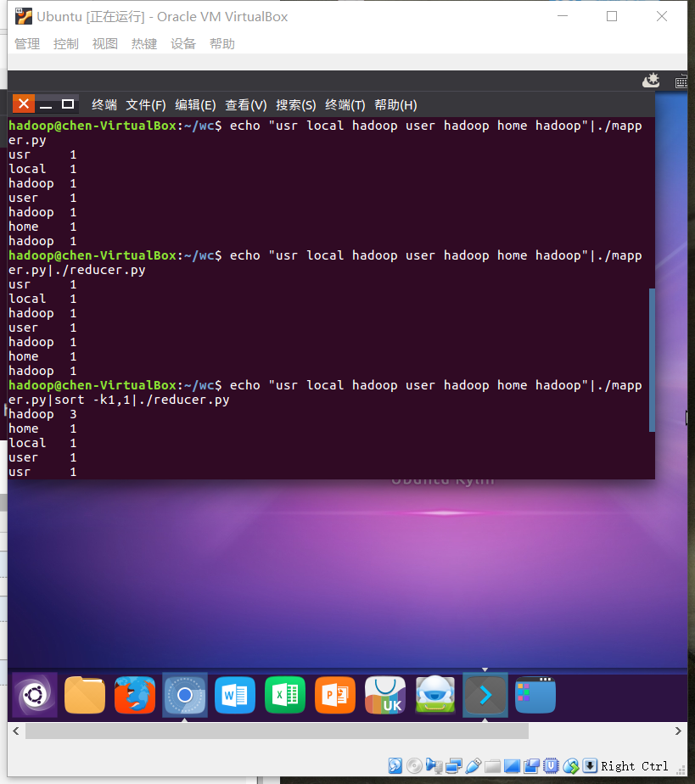Click the keyboard capture arrow icon
Image resolution: width=695 pixels, height=784 pixels.
(590, 765)
